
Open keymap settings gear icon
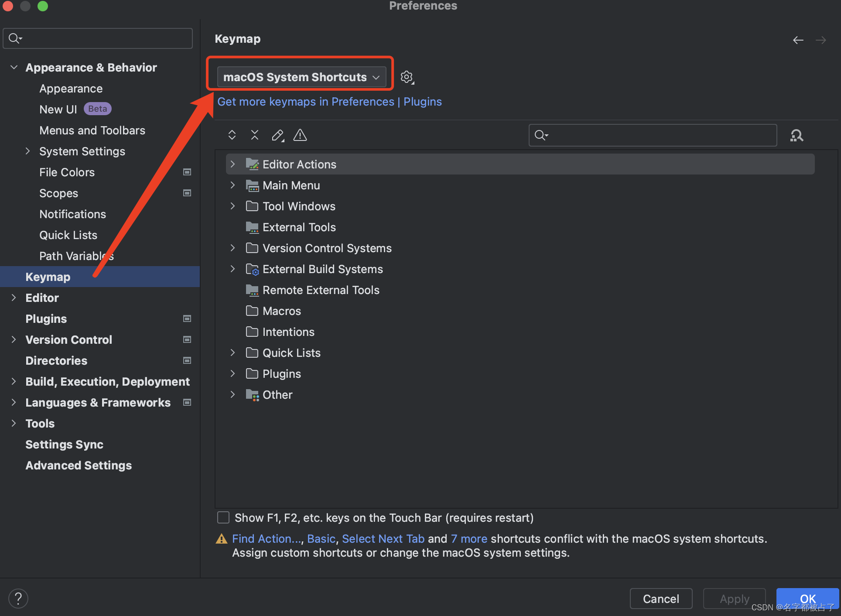coord(407,77)
